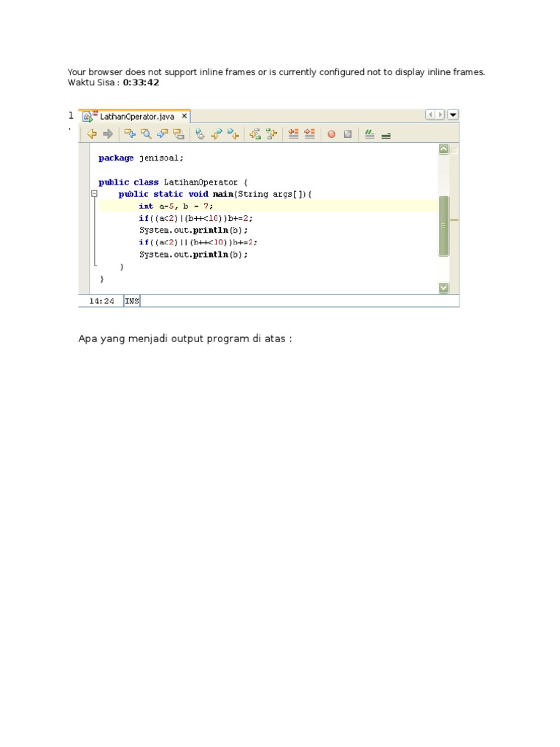Click the Shift Line Left icon
560x747 pixels.
pos(293,133)
